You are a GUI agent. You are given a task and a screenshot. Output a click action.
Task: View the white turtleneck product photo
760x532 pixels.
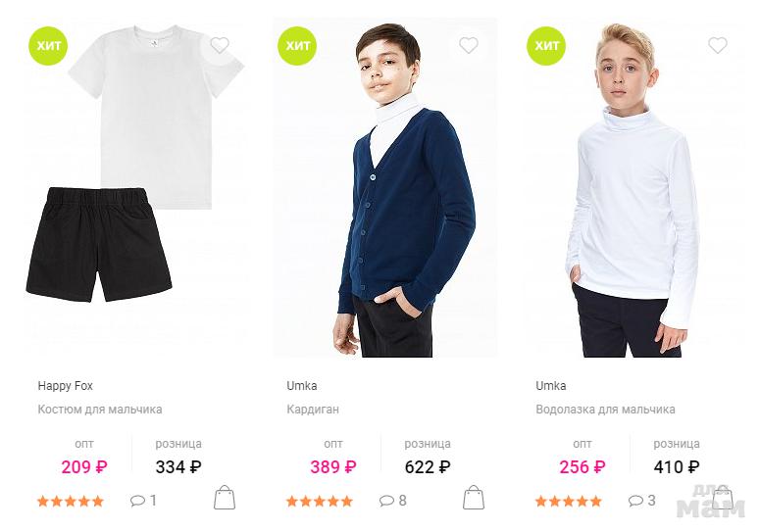633,187
